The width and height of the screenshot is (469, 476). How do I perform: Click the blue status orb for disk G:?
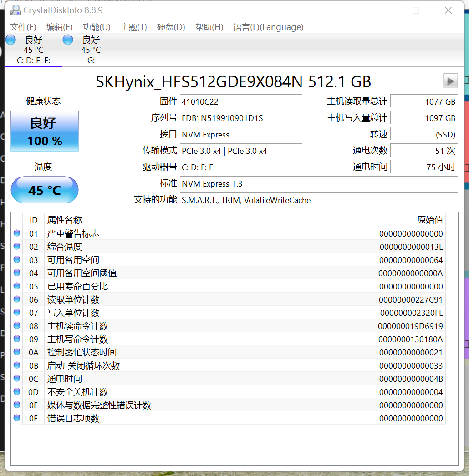coord(68,40)
